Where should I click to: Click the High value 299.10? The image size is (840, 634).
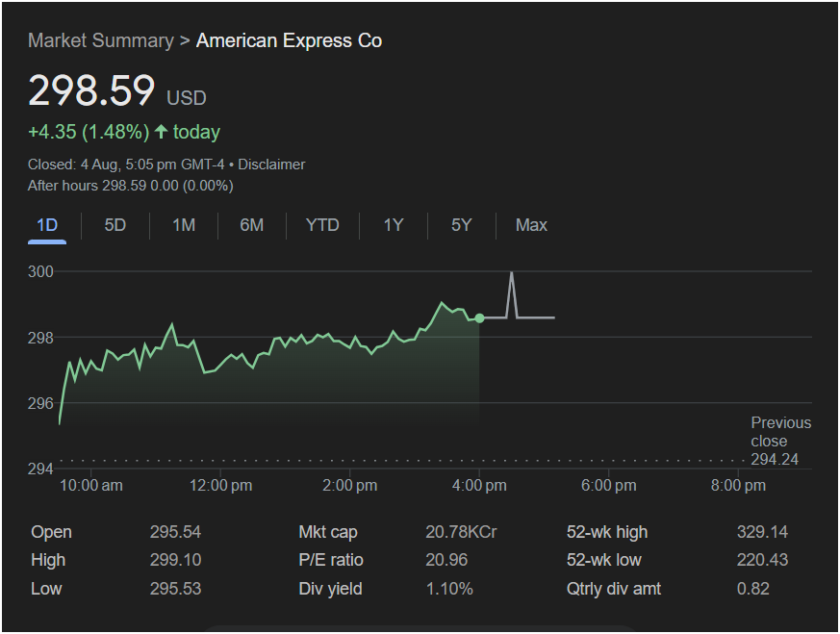click(x=175, y=560)
